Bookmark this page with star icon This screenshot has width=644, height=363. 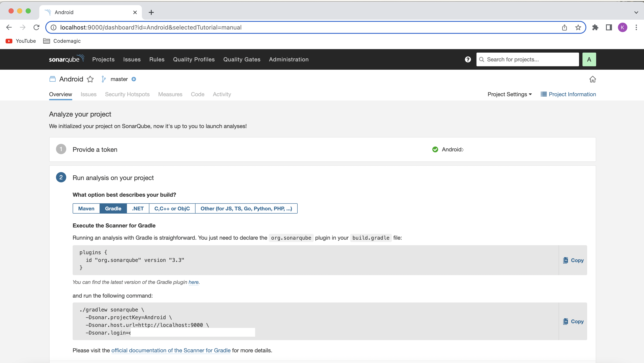pyautogui.click(x=578, y=28)
